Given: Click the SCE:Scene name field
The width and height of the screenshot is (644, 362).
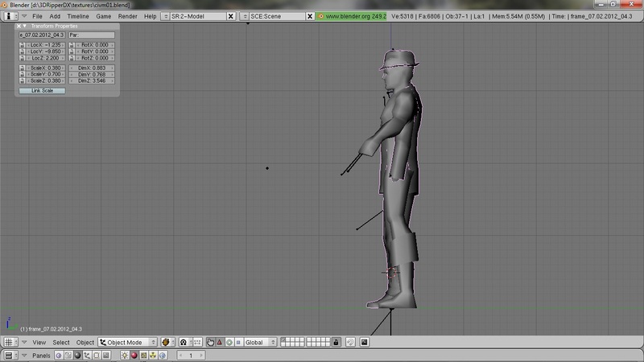Looking at the screenshot, I should coord(277,16).
